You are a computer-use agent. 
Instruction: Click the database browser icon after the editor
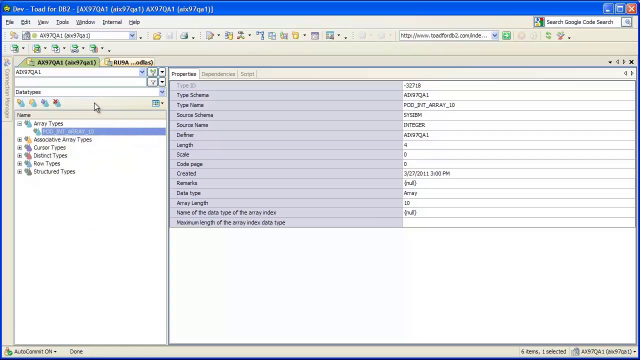click(229, 36)
